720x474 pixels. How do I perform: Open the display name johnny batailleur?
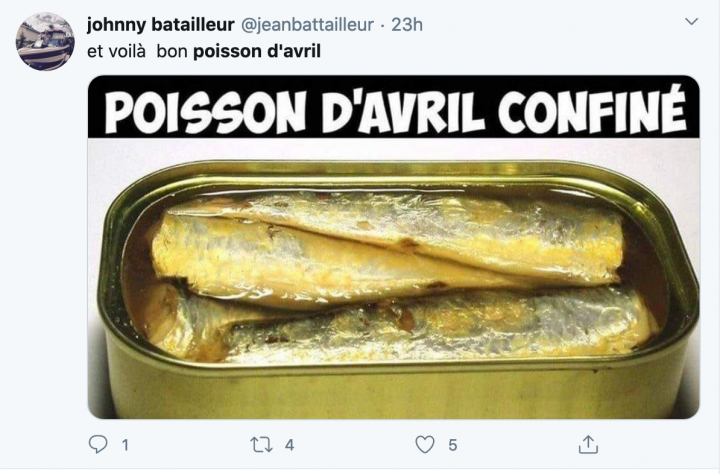pos(161,24)
